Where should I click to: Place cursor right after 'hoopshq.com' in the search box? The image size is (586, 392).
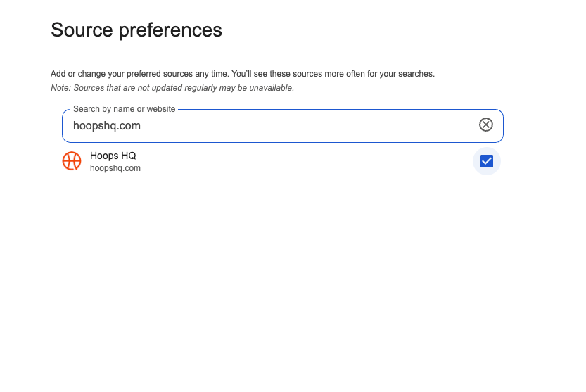(x=142, y=126)
